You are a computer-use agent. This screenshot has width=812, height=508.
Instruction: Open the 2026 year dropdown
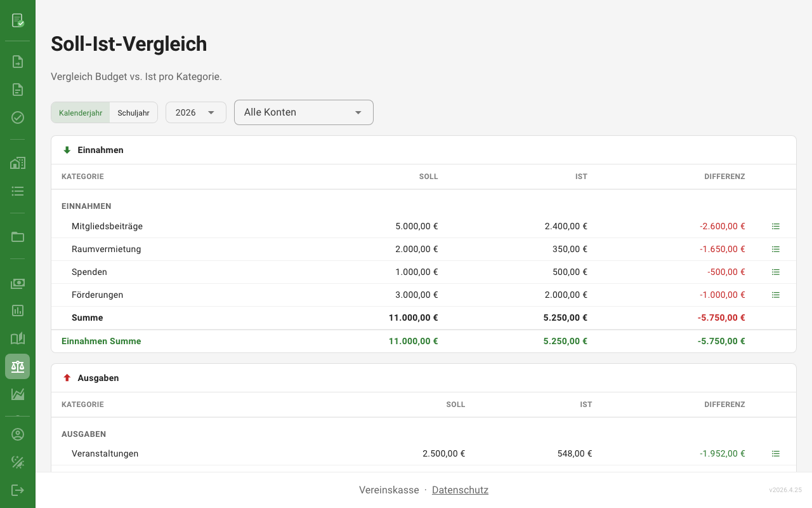pyautogui.click(x=195, y=112)
